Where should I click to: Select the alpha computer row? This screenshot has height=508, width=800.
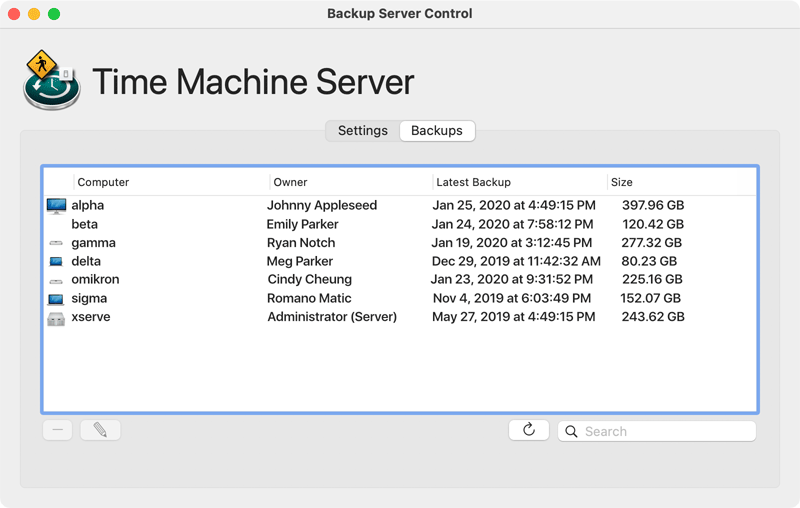(400, 206)
